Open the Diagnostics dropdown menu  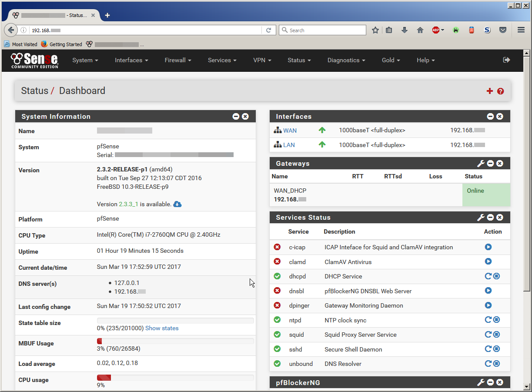(x=346, y=60)
